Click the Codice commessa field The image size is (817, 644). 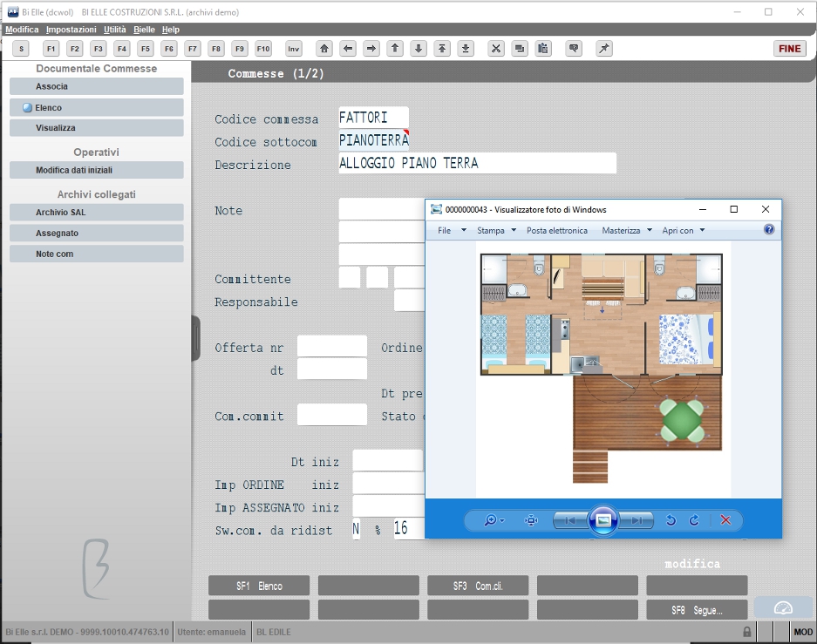[373, 118]
